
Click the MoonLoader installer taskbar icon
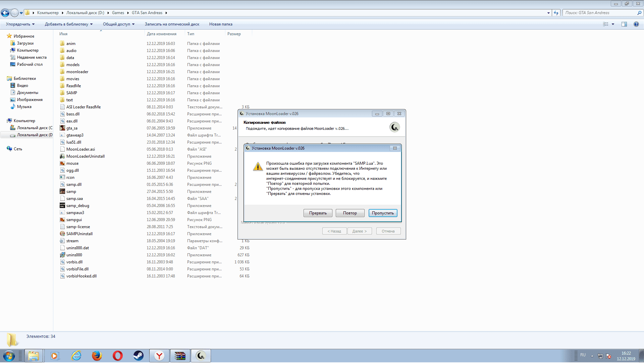pos(201,356)
